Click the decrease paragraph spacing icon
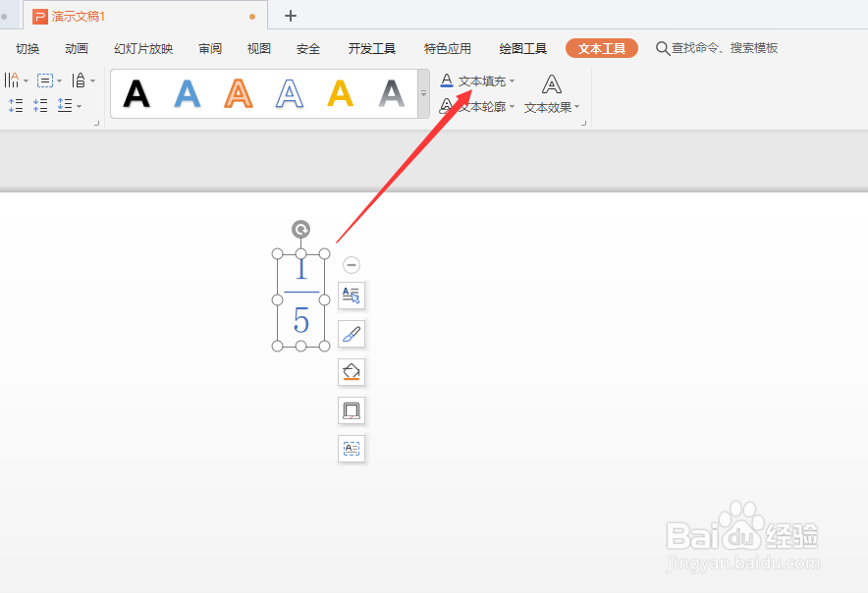 [40, 105]
